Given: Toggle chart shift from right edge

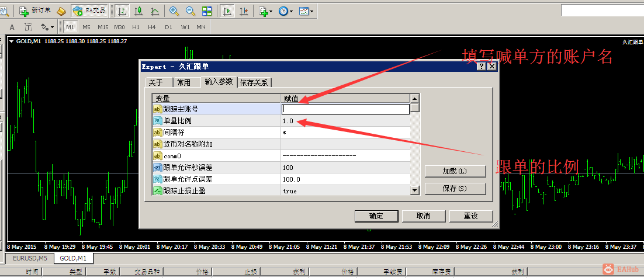Looking at the screenshot, I should coord(244,11).
